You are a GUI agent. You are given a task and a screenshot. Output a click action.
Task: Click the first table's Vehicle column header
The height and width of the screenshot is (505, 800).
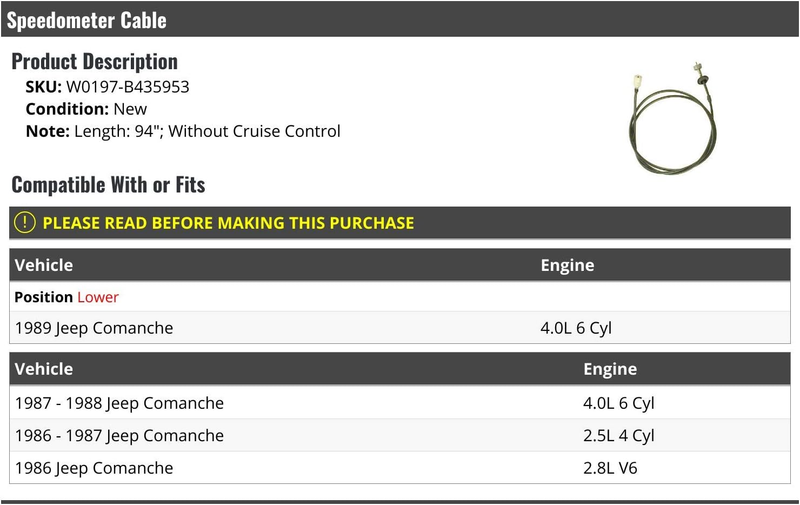click(x=44, y=265)
